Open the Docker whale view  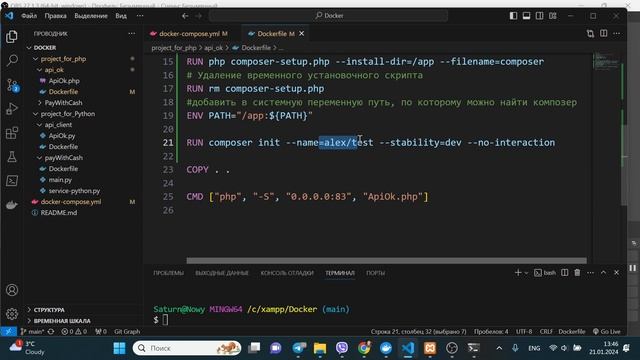pyautogui.click(x=12, y=204)
